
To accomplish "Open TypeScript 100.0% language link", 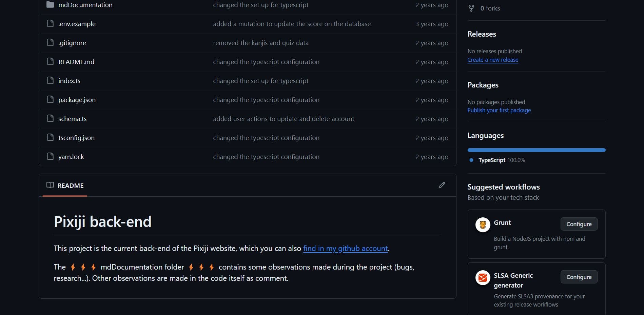I will 501,160.
